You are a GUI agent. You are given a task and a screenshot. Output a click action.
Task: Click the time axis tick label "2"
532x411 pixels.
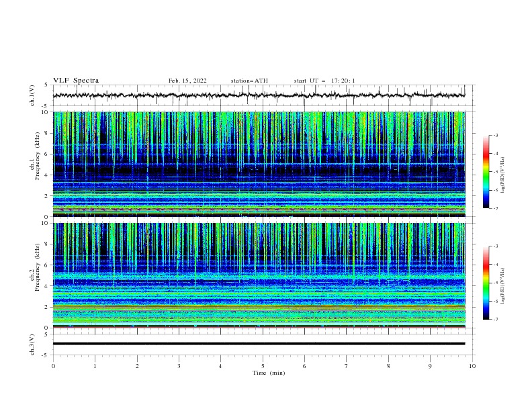[137, 366]
